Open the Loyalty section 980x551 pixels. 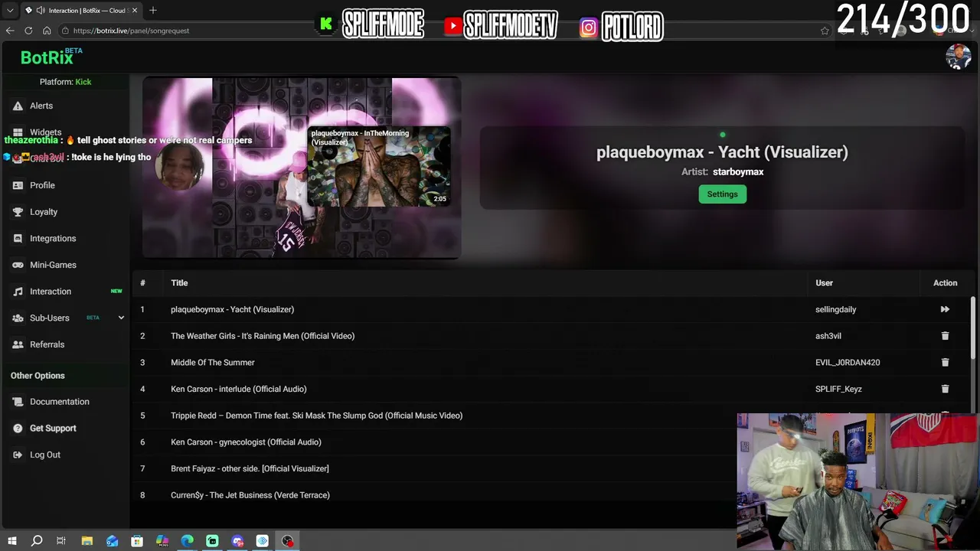(44, 212)
